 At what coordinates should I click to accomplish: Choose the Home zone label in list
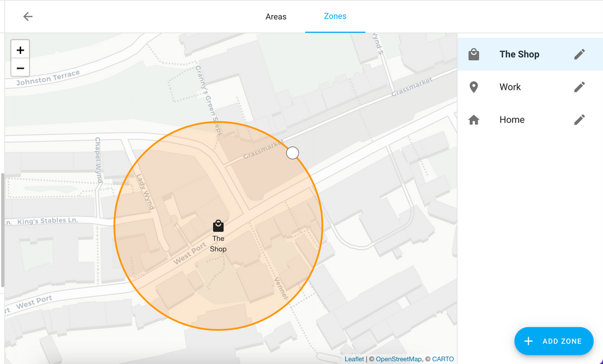(511, 119)
